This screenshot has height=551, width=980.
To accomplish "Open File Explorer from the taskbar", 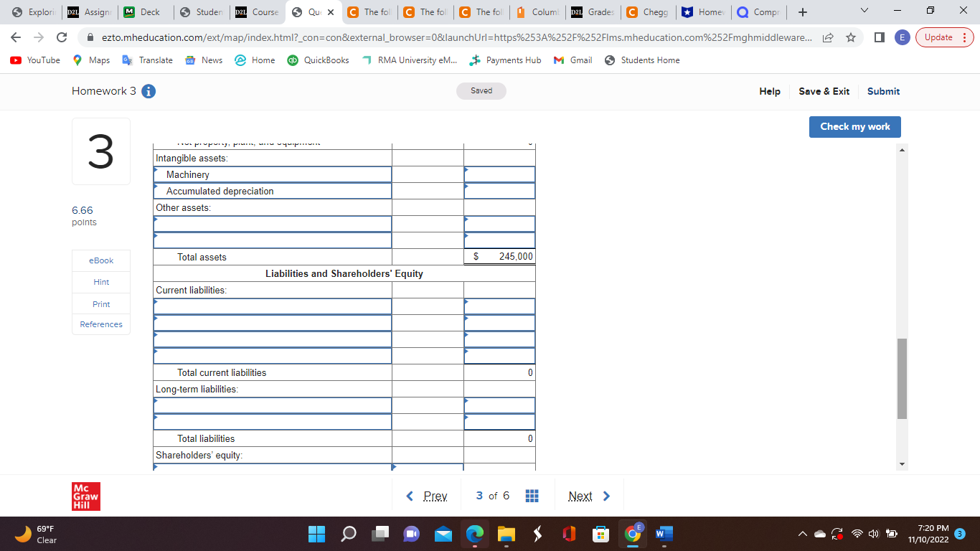I will pos(507,534).
